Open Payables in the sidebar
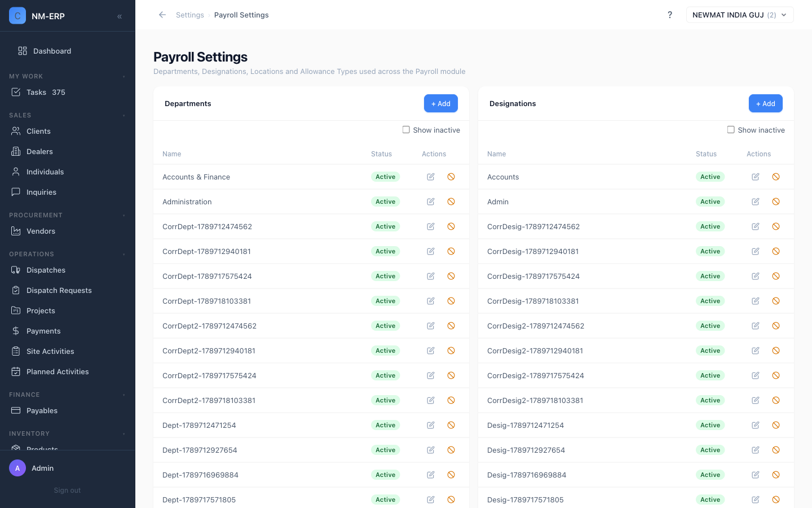The image size is (812, 508). pos(68,410)
